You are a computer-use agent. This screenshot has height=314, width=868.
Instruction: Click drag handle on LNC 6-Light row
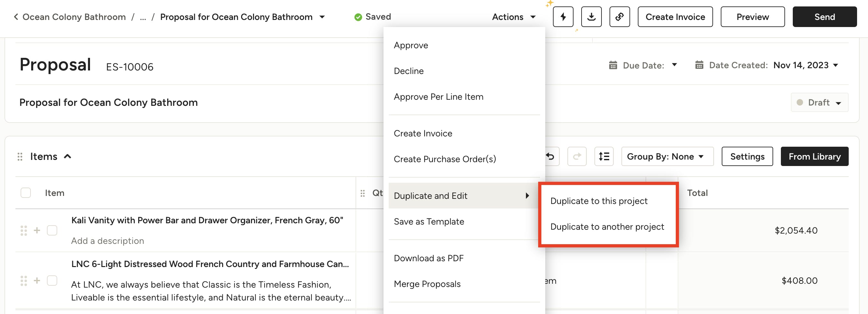[x=23, y=281]
